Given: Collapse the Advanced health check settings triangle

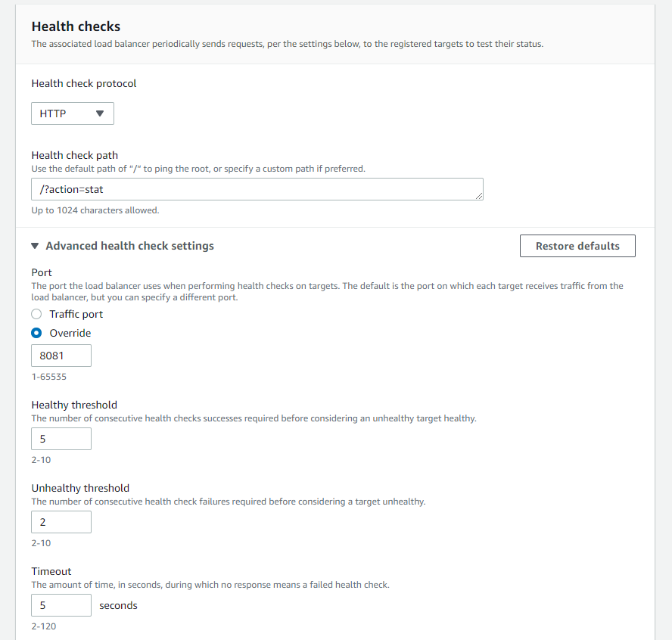Looking at the screenshot, I should [x=36, y=246].
